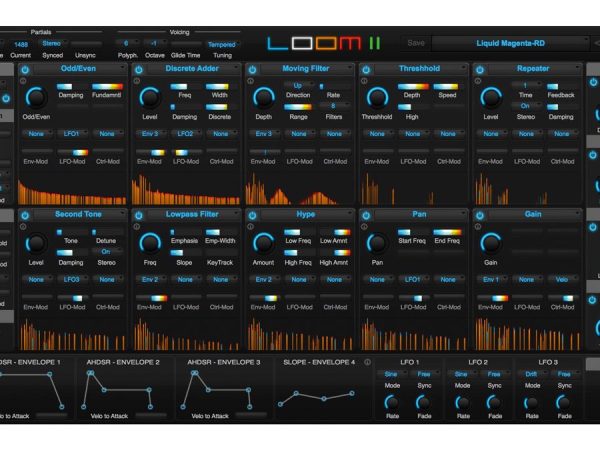Open info icon in Gain module

coord(478,227)
